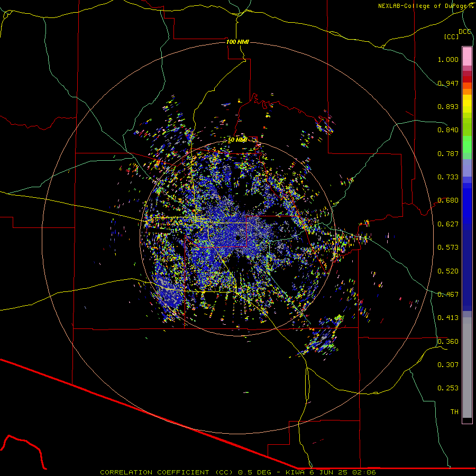
Task: Click the 0.627 color scale label
Action: (448, 224)
